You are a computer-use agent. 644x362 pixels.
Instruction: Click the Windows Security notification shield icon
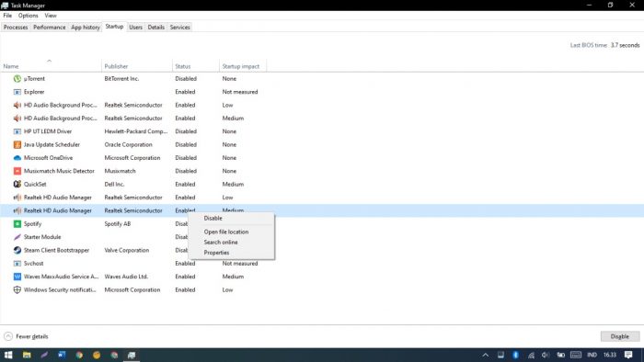click(x=17, y=289)
